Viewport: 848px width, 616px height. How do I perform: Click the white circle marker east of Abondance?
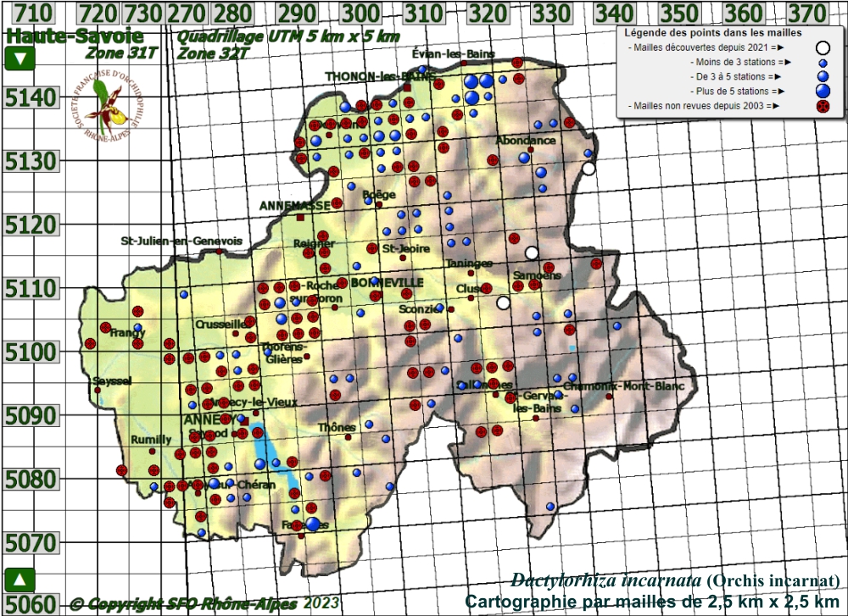(589, 168)
